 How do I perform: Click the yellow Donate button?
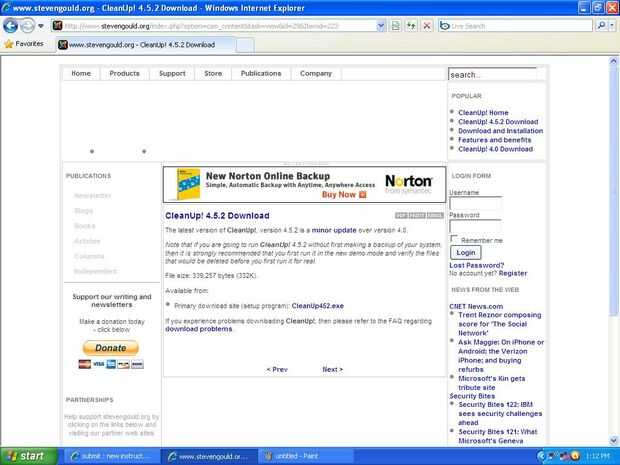[111, 348]
